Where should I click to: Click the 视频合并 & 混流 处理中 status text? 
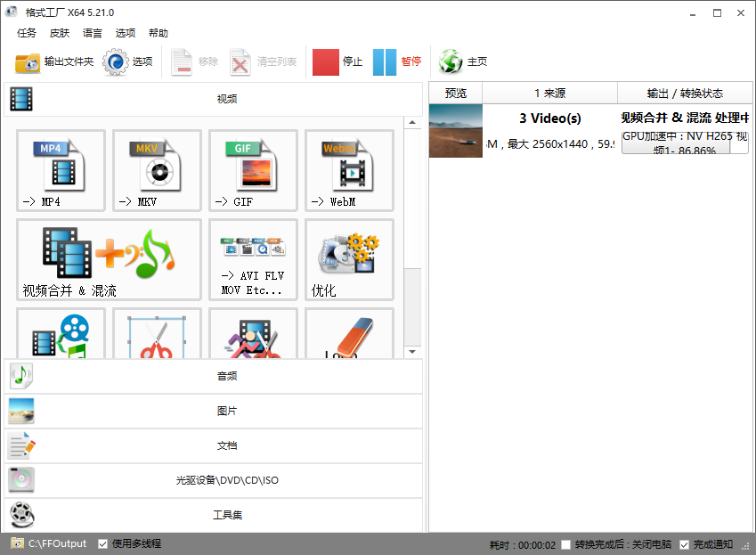point(685,118)
